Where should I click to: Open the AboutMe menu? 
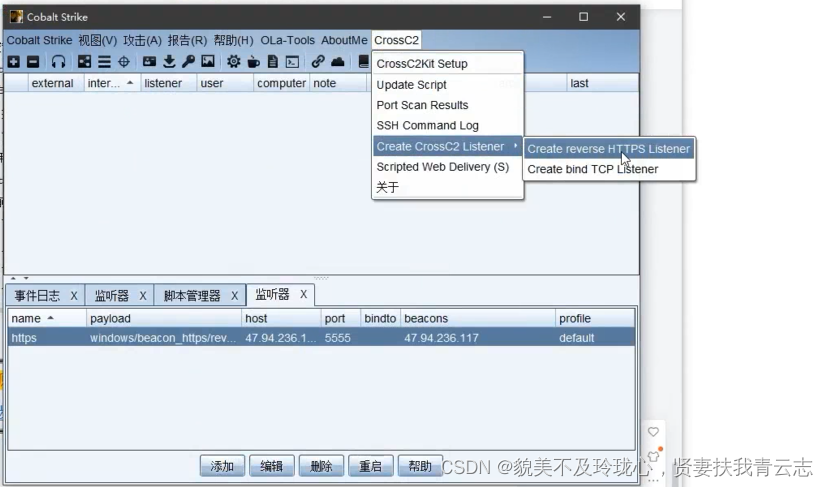point(344,40)
